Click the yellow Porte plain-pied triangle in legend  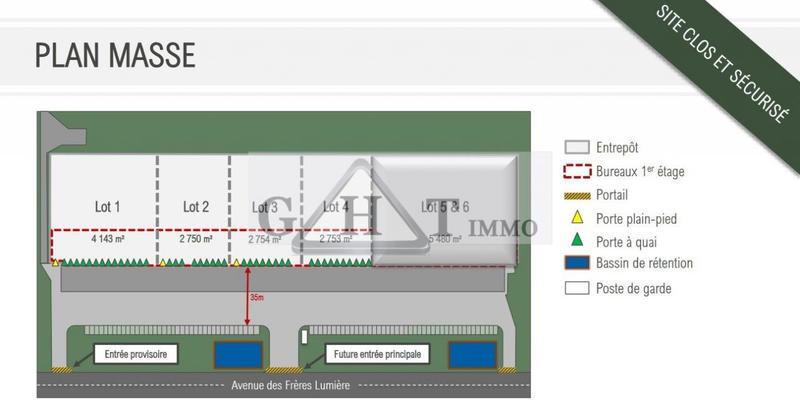click(x=575, y=218)
